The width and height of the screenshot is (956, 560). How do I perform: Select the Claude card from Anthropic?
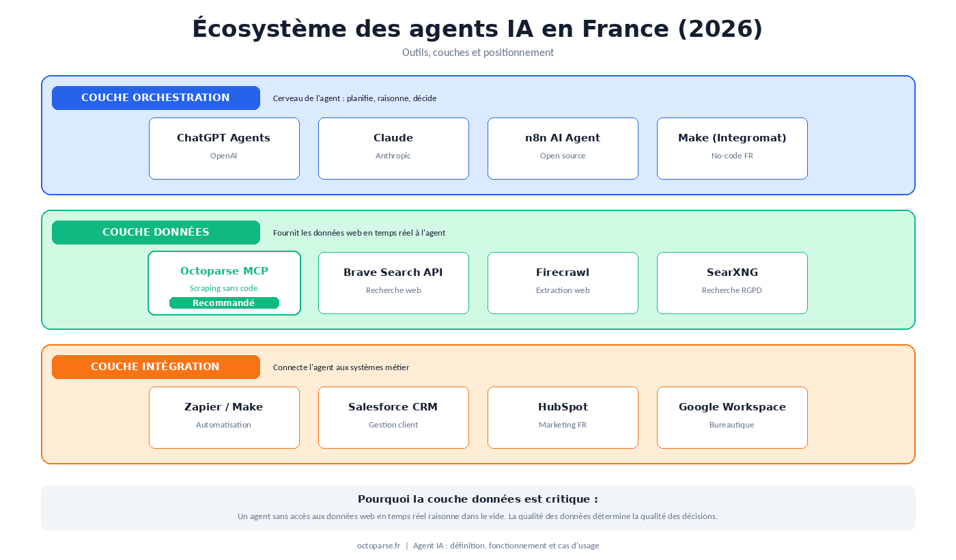(393, 148)
